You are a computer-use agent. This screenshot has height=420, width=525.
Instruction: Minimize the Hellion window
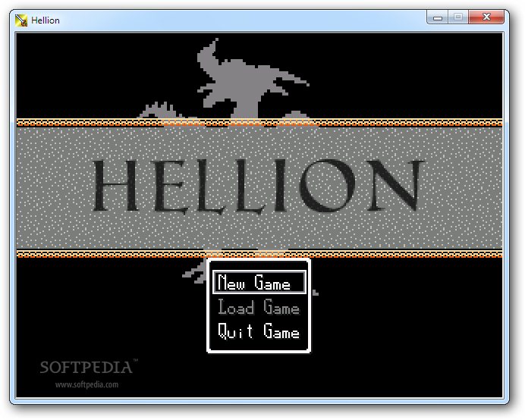[438, 17]
